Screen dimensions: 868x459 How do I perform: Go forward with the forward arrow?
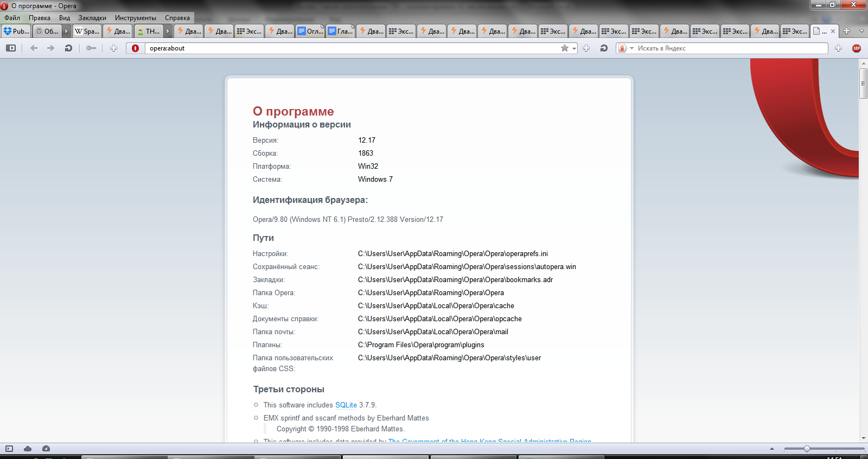pos(50,48)
